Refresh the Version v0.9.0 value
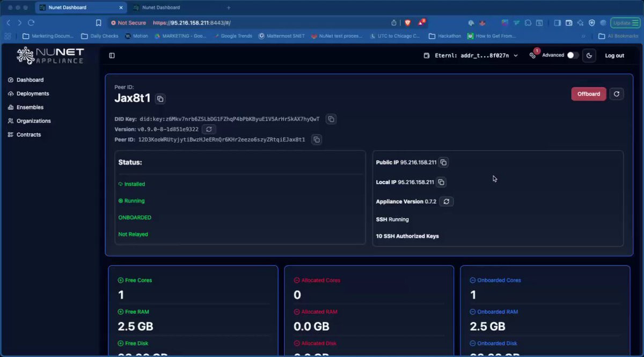 (209, 129)
